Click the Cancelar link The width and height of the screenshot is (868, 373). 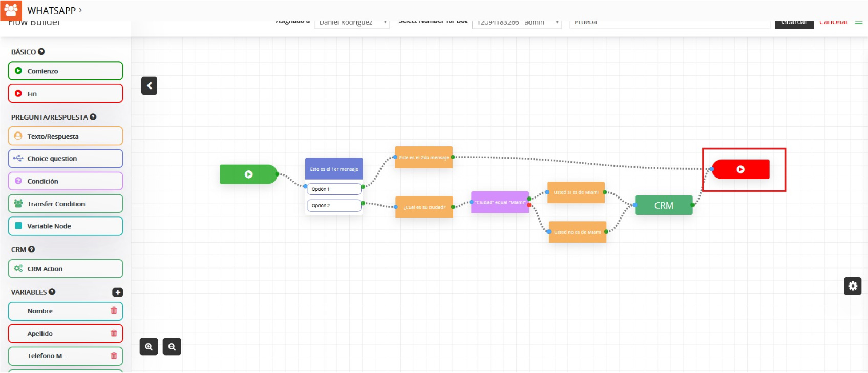[x=833, y=23]
